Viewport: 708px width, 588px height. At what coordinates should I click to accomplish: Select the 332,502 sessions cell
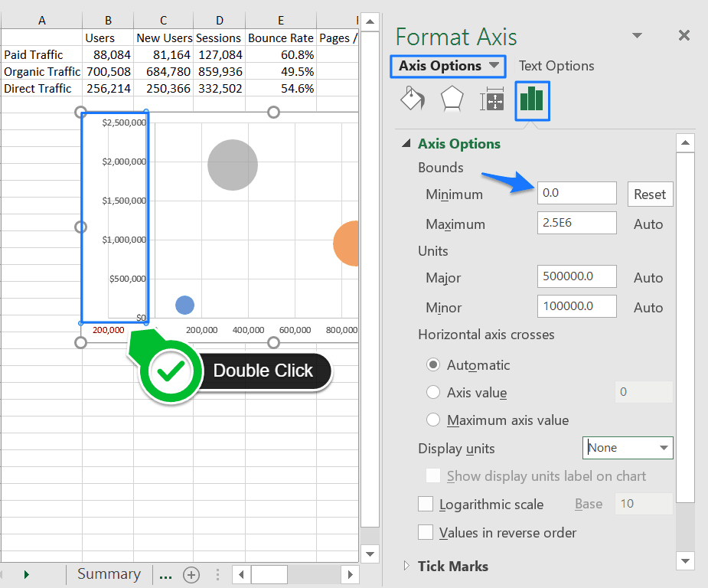(x=220, y=88)
